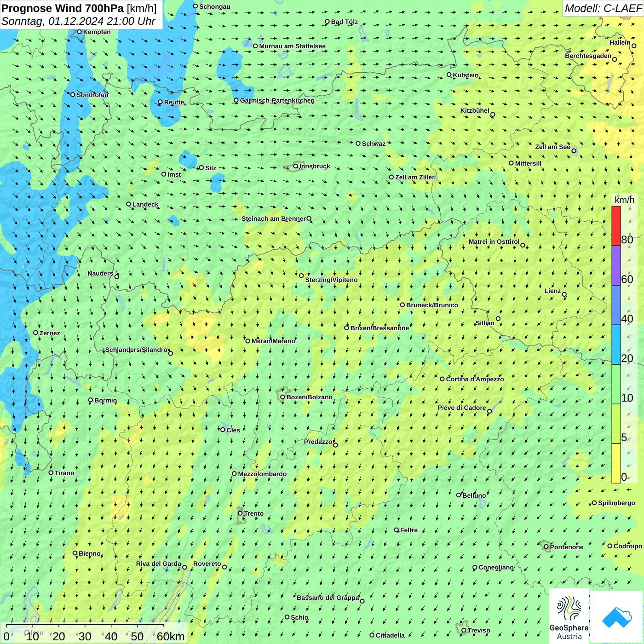Click the forecast date 'Sonntag, 01.12.2024 21:00 Uhr'
The image size is (644, 644).
click(78, 21)
